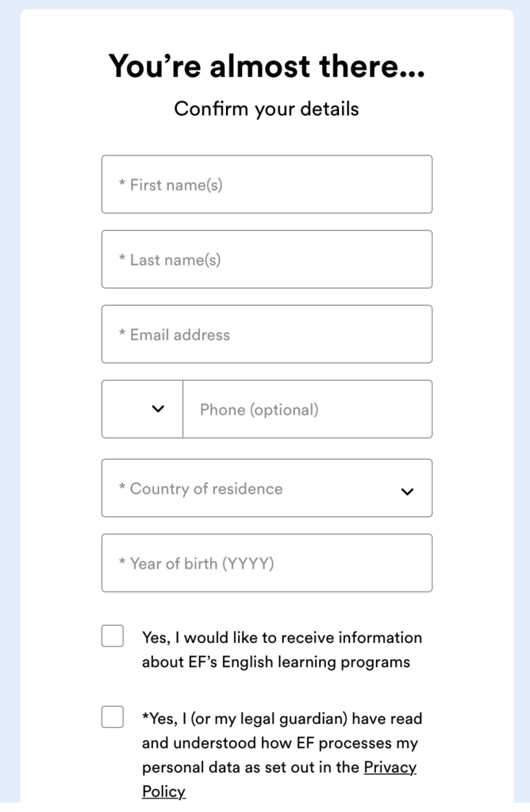Image resolution: width=530 pixels, height=812 pixels.
Task: Focus the Last name(s) text box
Action: click(267, 259)
